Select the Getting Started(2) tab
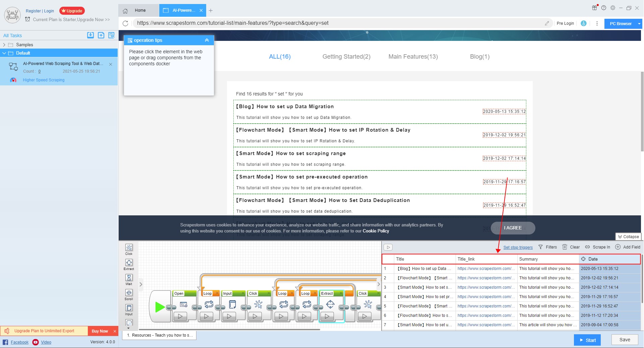This screenshot has width=644, height=348. click(346, 57)
